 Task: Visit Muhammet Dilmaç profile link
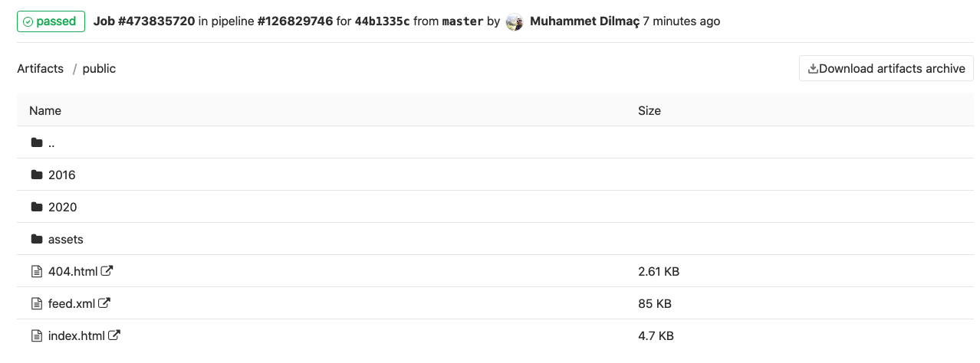[x=584, y=21]
